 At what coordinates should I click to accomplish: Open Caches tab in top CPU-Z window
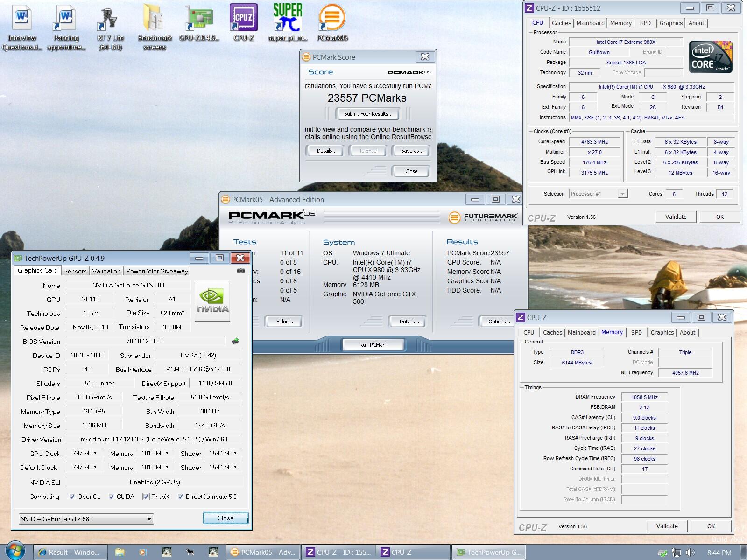(561, 23)
